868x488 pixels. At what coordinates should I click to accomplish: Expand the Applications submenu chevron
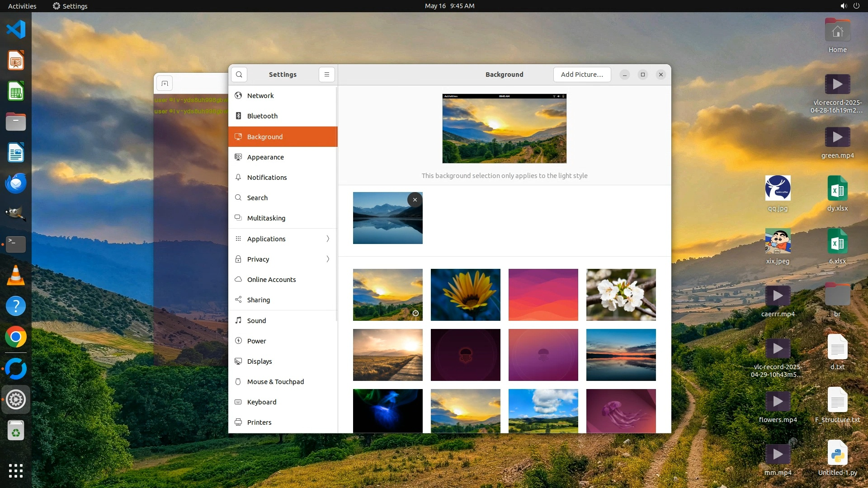328,239
